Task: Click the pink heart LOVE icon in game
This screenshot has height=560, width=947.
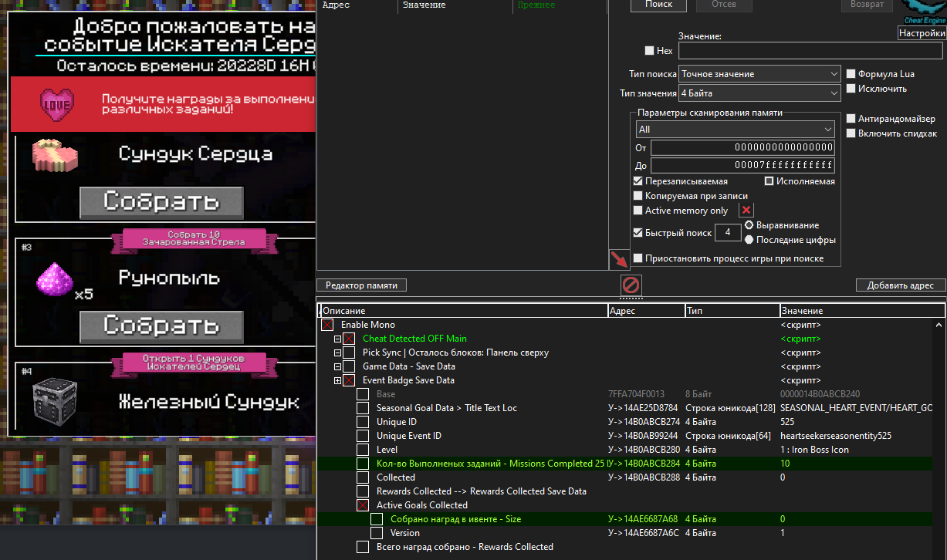Action: 56,103
